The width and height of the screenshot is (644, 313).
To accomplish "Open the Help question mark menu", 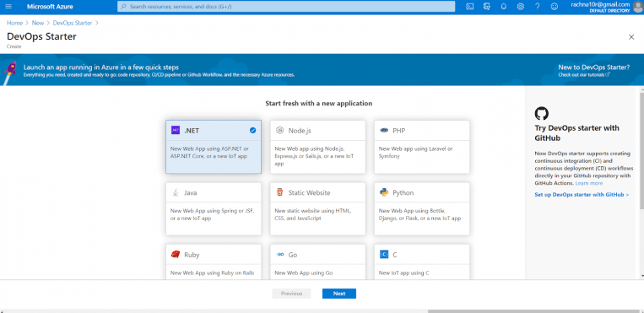I will [537, 7].
